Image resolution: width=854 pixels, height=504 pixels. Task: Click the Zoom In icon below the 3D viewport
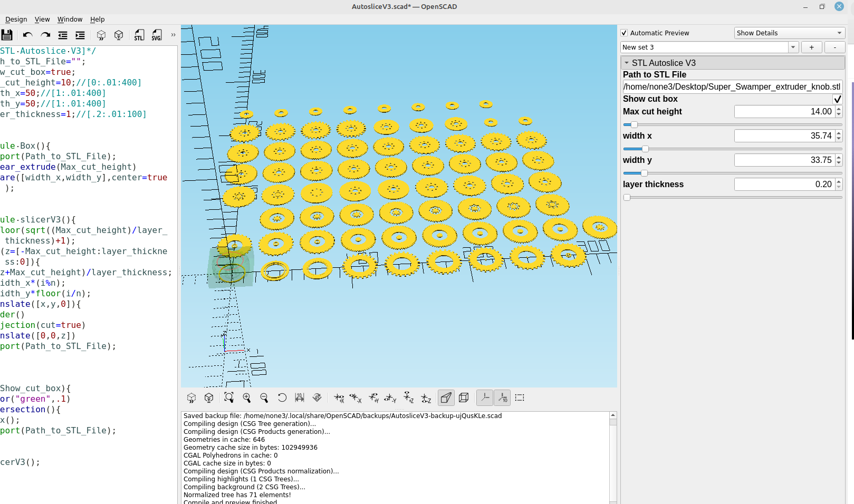tap(247, 398)
